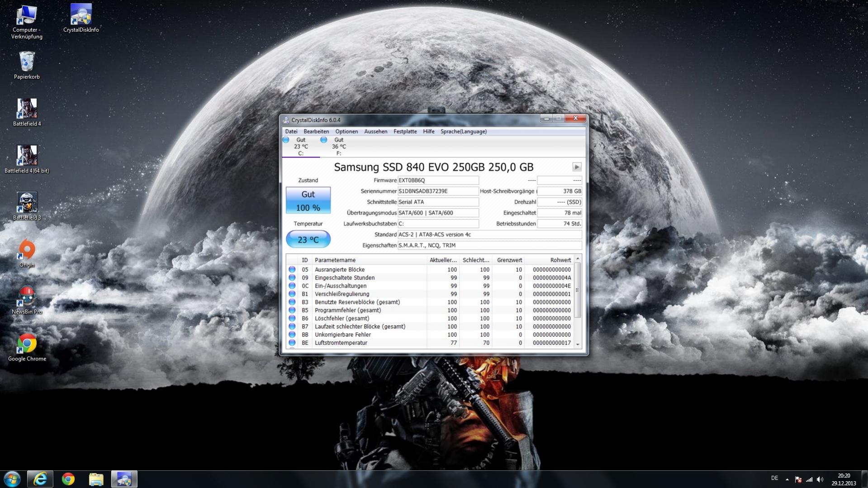The width and height of the screenshot is (868, 488).
Task: Launch Chrome from the taskbar
Action: coord(68,479)
